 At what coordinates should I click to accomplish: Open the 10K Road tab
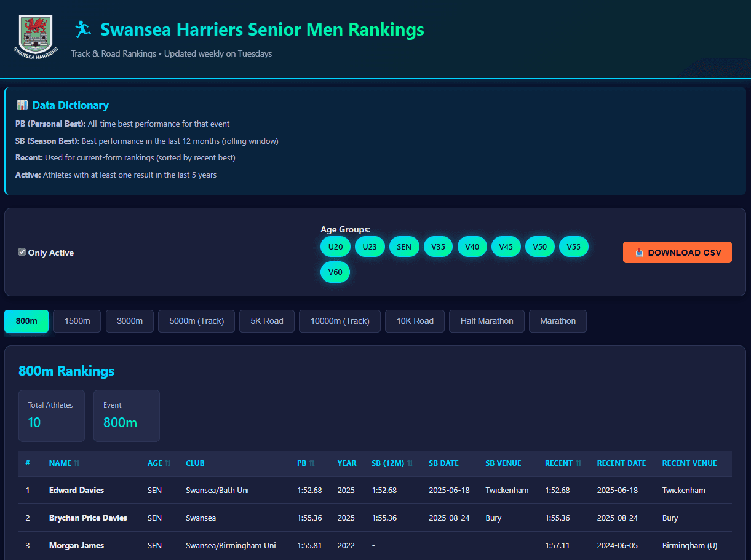[415, 321]
